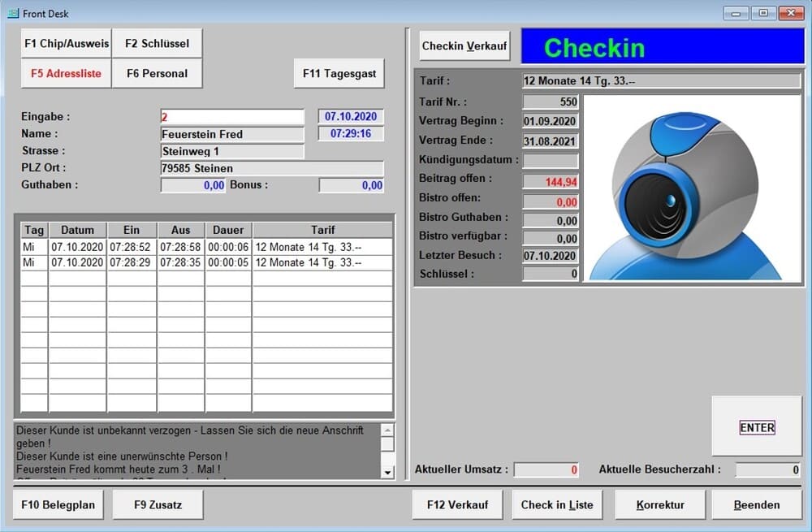Click the webcam placeholder image
This screenshot has width=812, height=532.
pyautogui.click(x=693, y=188)
